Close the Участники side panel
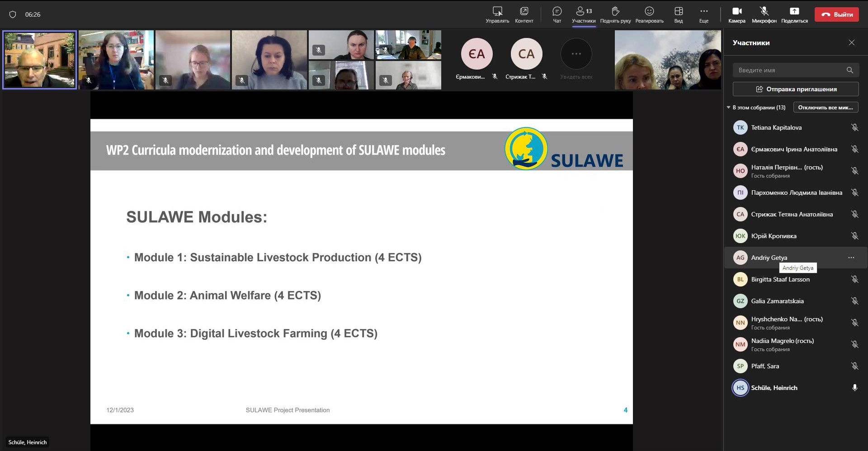 (852, 42)
